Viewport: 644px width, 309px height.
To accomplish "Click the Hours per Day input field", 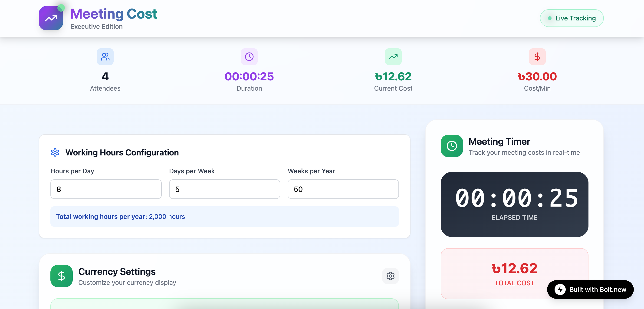I will point(106,189).
